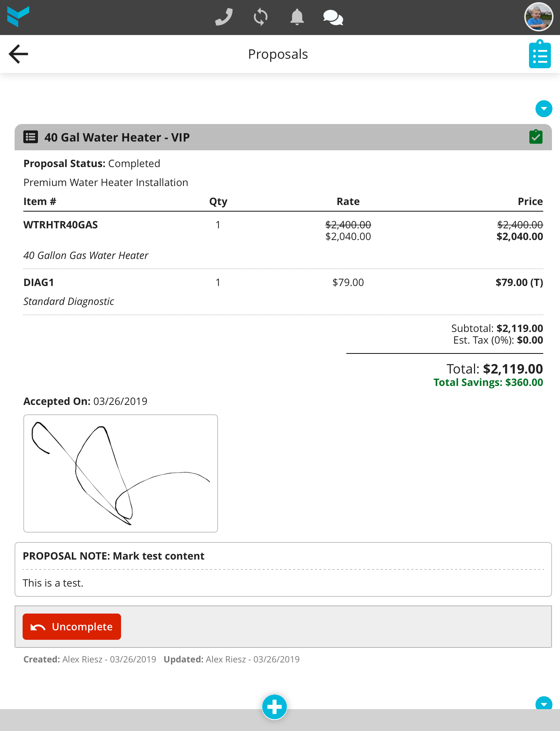Select the DIAG1 item row

(39, 282)
